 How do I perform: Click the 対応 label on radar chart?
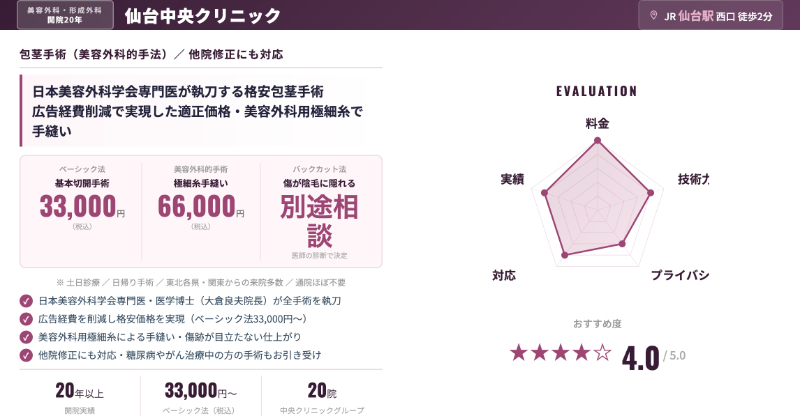504,275
